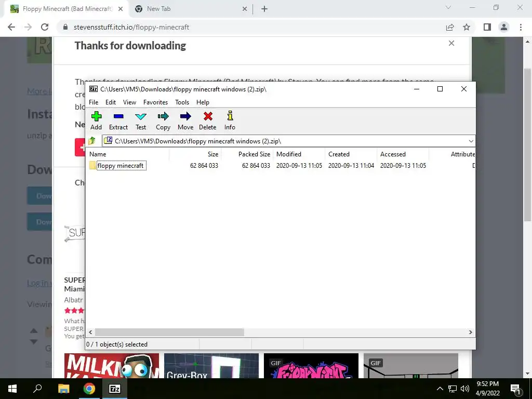This screenshot has height=399, width=532.
Task: Share this page icon in Chrome
Action: (450, 27)
